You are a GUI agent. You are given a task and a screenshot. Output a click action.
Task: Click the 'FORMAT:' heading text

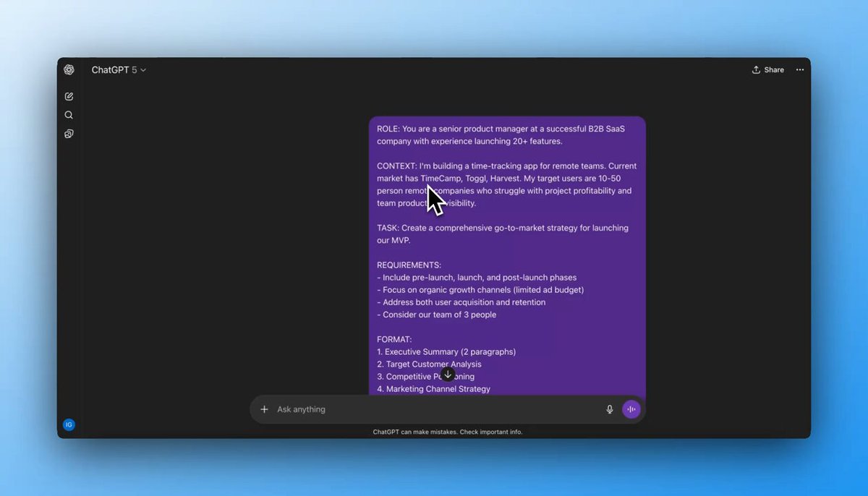pos(395,339)
